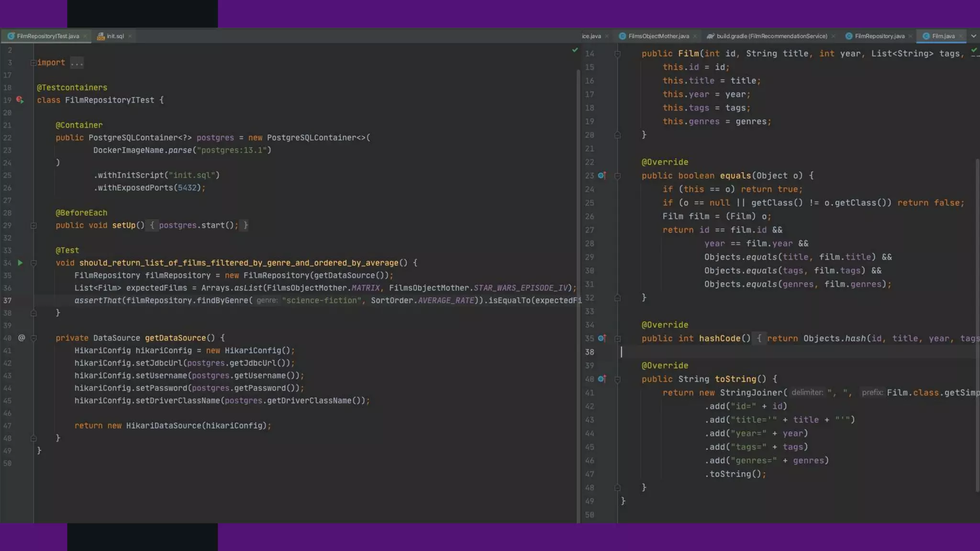Switch to the init.sql tab

(115, 36)
